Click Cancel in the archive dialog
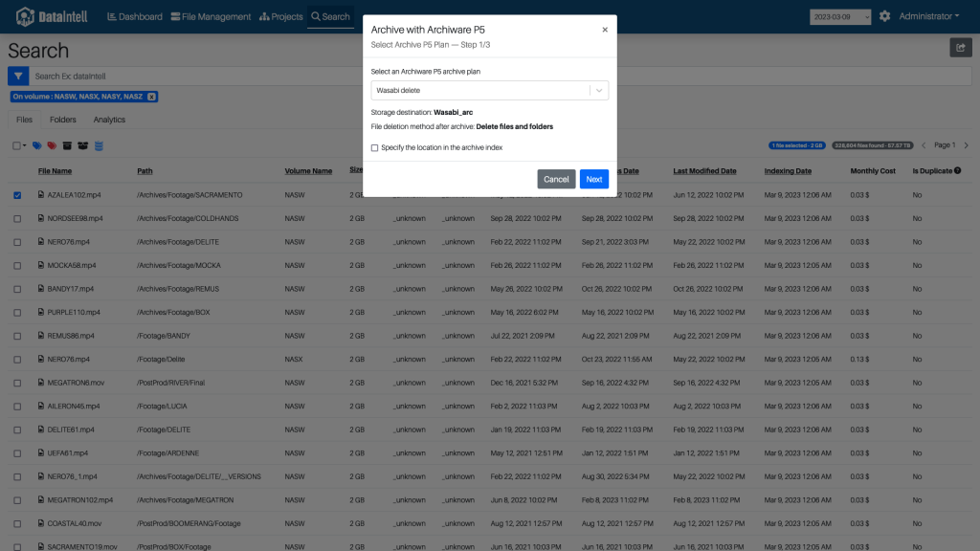The height and width of the screenshot is (551, 980). [556, 179]
